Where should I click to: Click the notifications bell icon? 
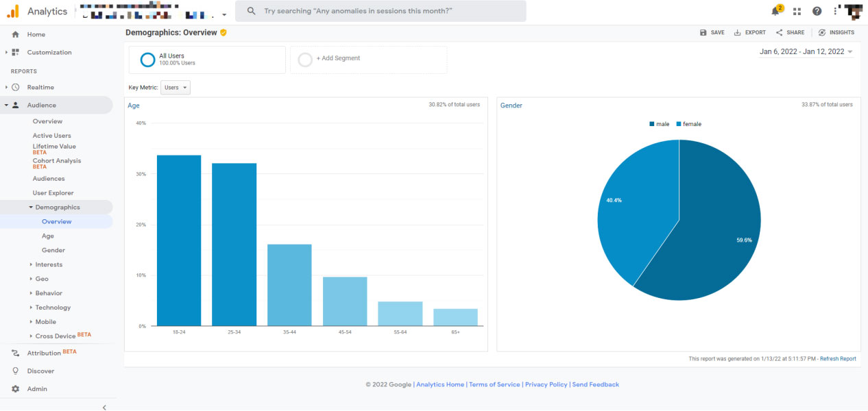pos(775,11)
